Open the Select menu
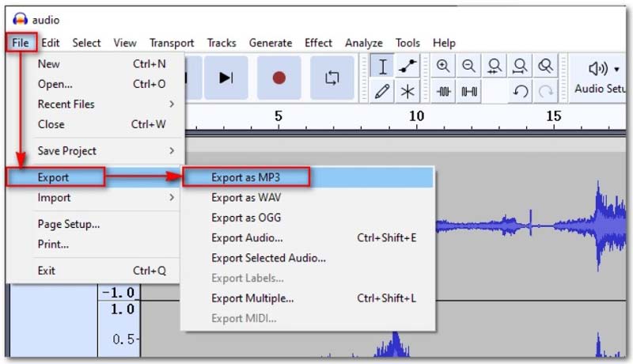This screenshot has width=633, height=364. point(86,43)
